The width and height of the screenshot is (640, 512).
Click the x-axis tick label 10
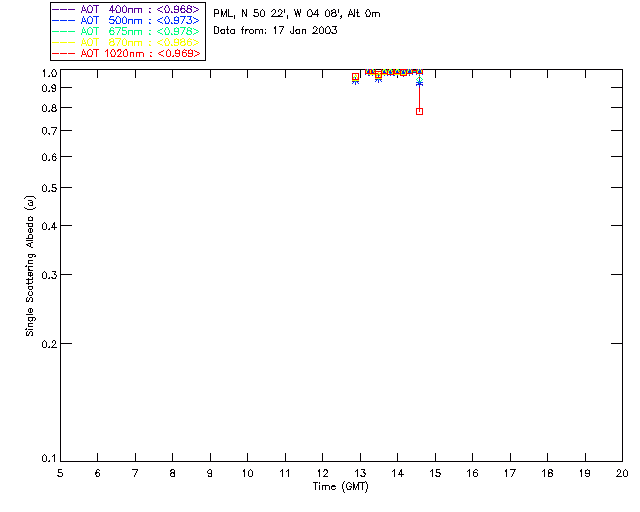pyautogui.click(x=247, y=473)
